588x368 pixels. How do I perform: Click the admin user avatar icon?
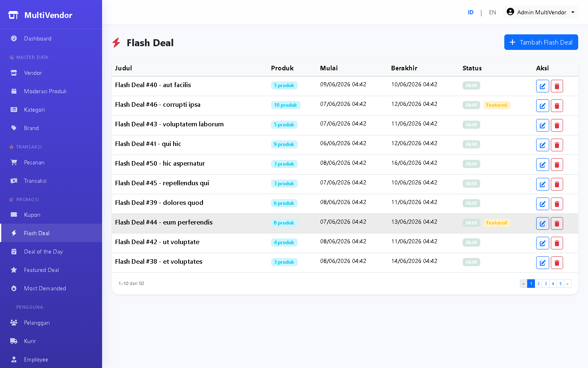pos(510,11)
